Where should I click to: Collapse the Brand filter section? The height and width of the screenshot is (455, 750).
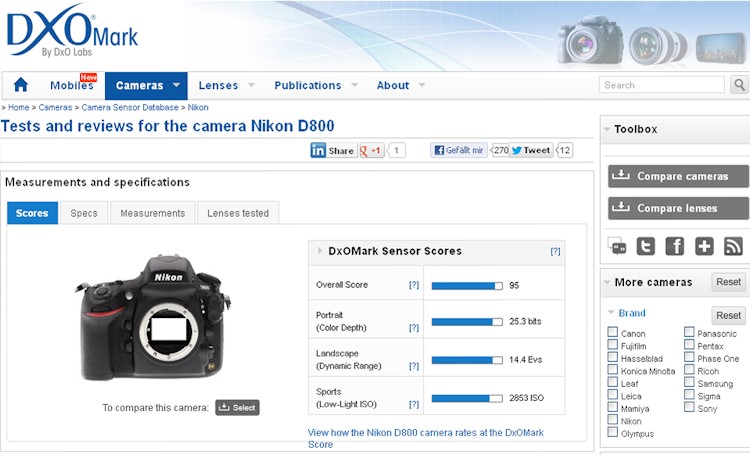[611, 312]
